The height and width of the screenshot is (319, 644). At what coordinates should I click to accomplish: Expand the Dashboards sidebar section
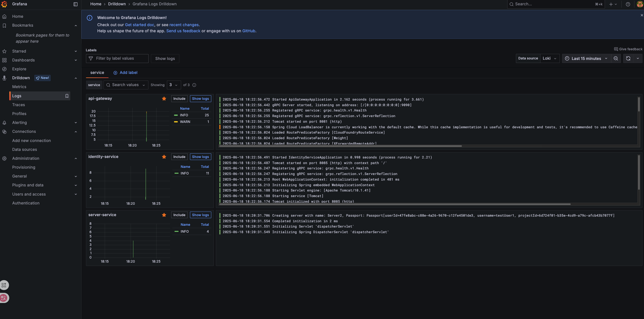point(76,60)
